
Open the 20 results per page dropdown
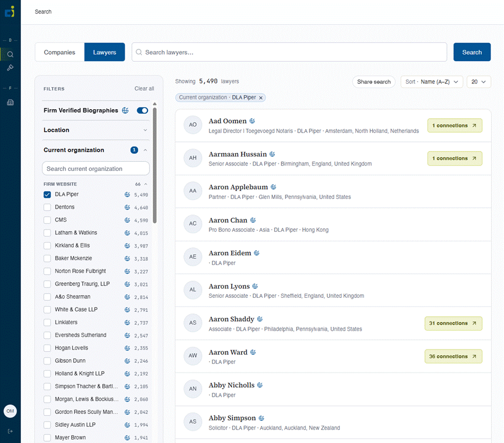(479, 82)
